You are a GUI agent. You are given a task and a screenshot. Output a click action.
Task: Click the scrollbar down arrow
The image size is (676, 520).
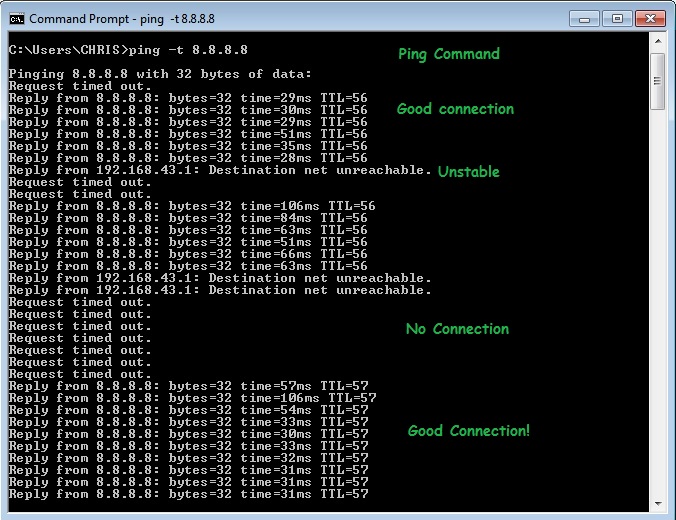point(658,503)
